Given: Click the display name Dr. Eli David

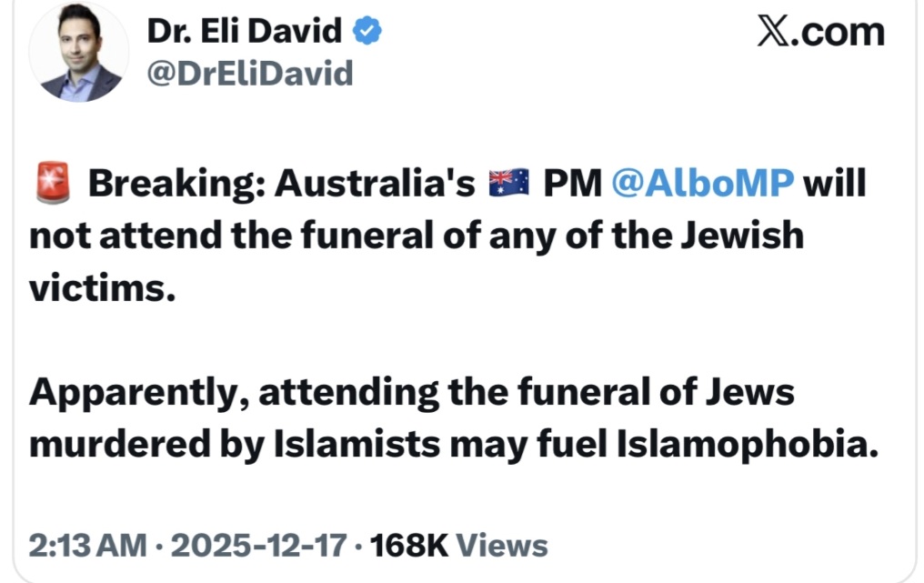Looking at the screenshot, I should [x=244, y=32].
